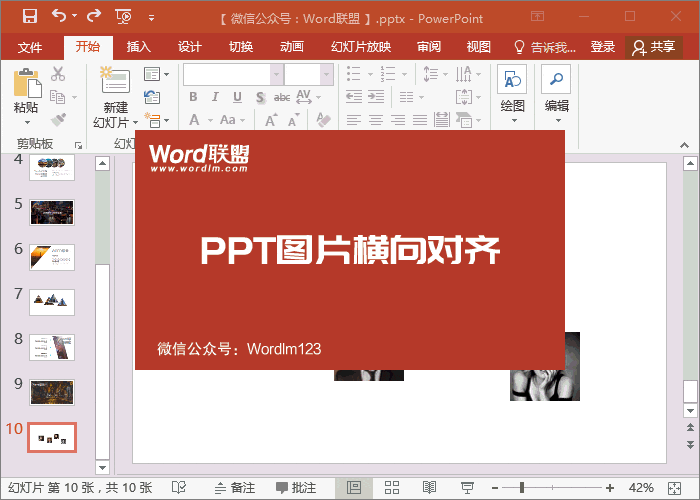700x500 pixels.
Task: Expand the 粘贴 options arrow
Action: [27, 122]
